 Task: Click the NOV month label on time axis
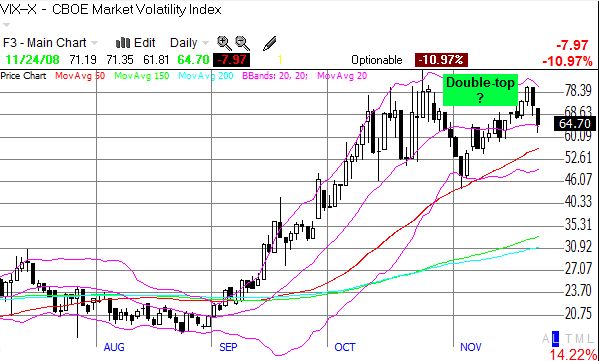[471, 347]
